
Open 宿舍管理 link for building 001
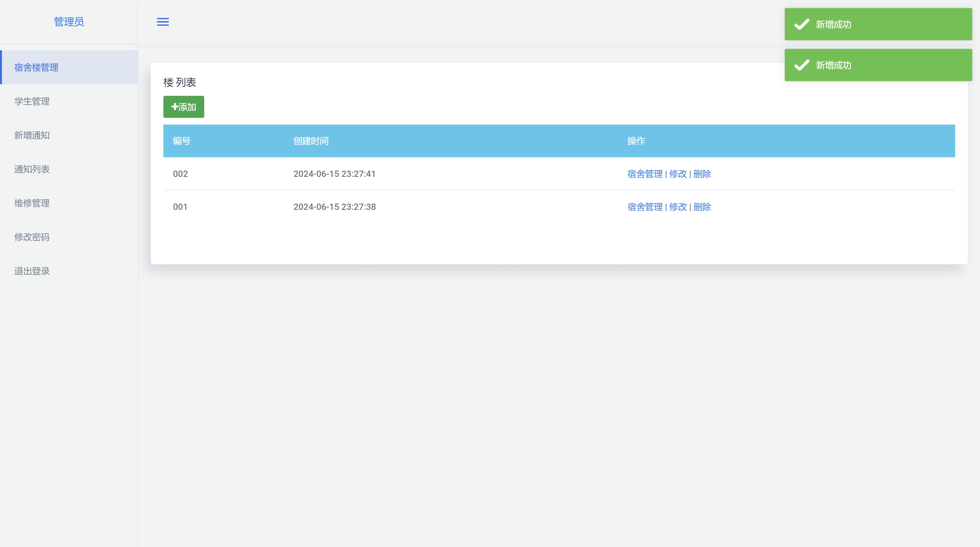pyautogui.click(x=645, y=207)
